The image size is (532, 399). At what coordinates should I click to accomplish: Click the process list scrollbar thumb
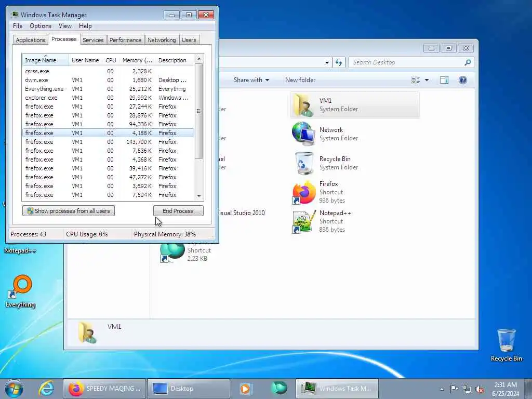click(199, 111)
